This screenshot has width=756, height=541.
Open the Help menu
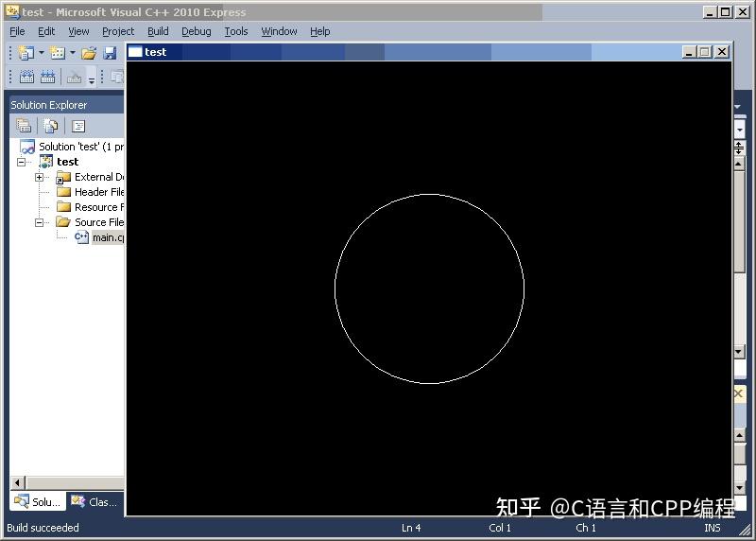(x=320, y=31)
